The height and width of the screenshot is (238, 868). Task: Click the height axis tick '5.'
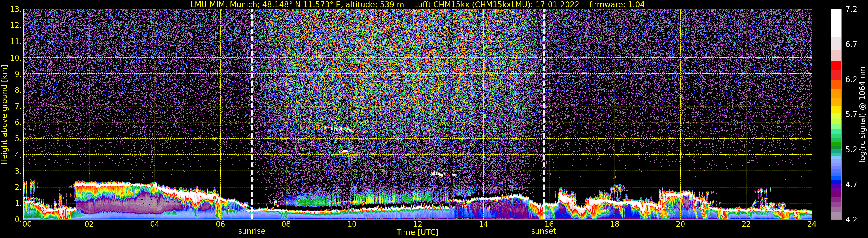[18, 139]
